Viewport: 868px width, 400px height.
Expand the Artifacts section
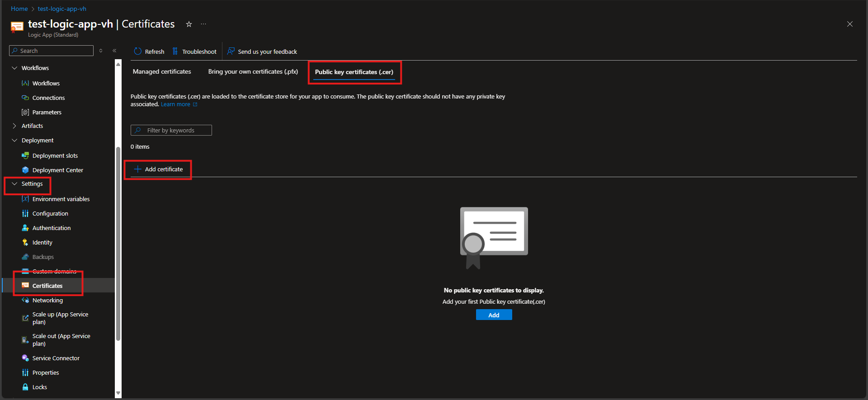[x=14, y=126]
